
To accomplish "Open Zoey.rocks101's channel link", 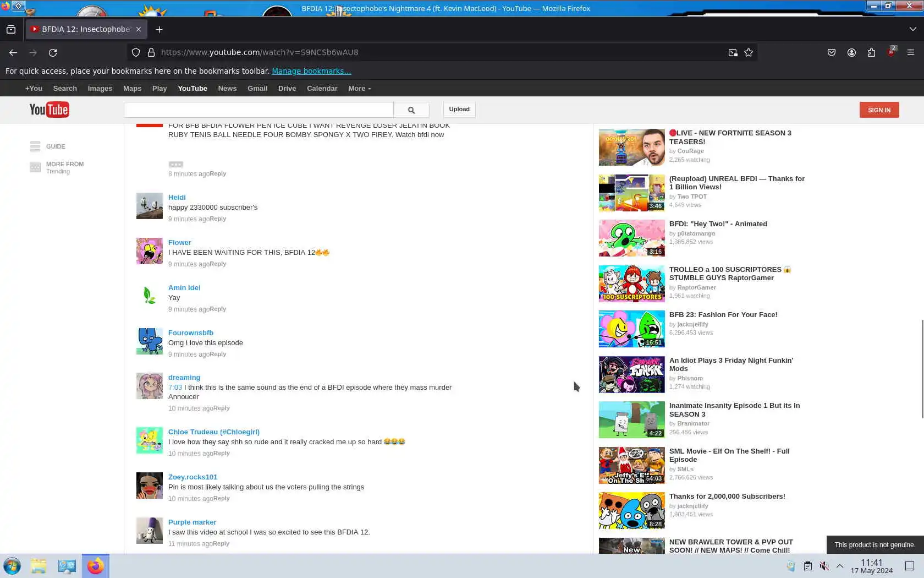I will tap(193, 477).
